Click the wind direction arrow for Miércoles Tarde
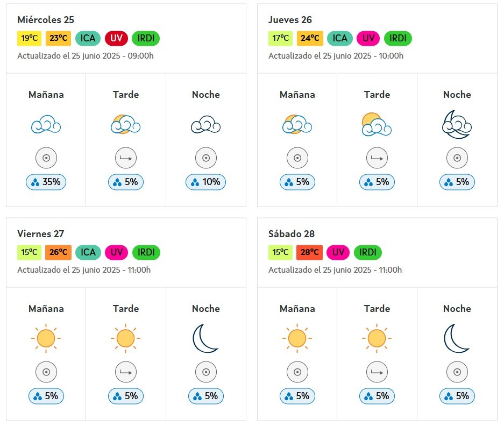 (x=126, y=158)
